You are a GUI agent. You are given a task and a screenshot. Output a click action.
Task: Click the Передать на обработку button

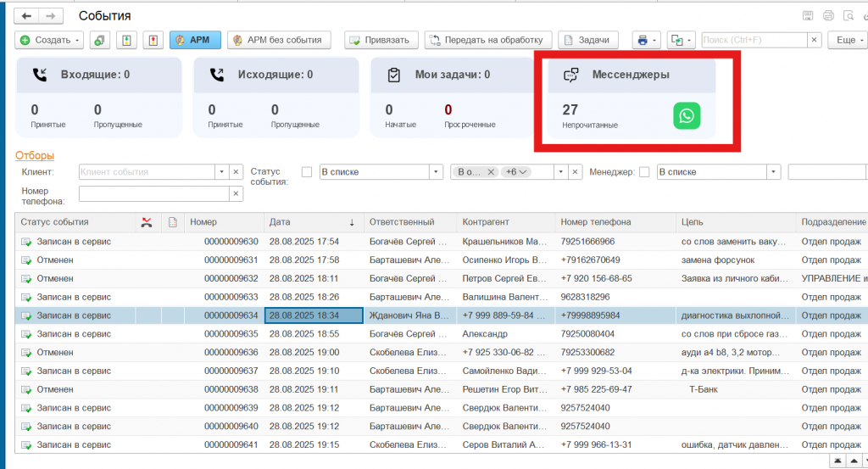tap(488, 40)
